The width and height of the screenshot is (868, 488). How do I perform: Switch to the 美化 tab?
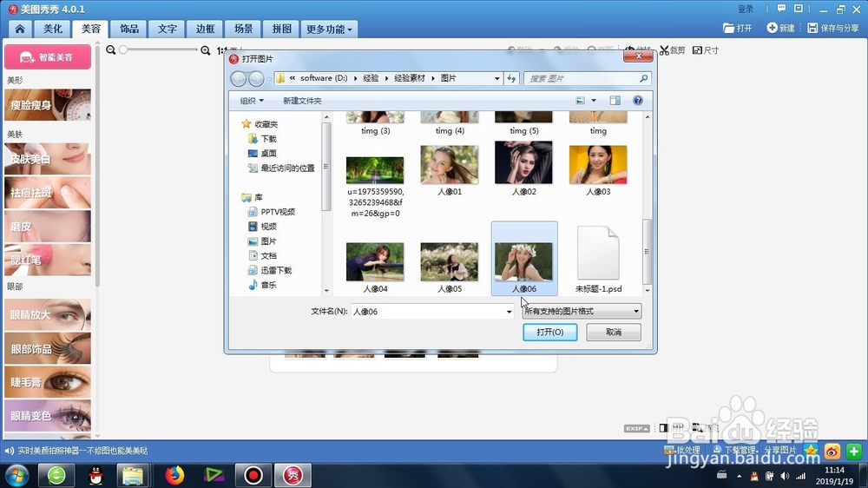coord(53,29)
